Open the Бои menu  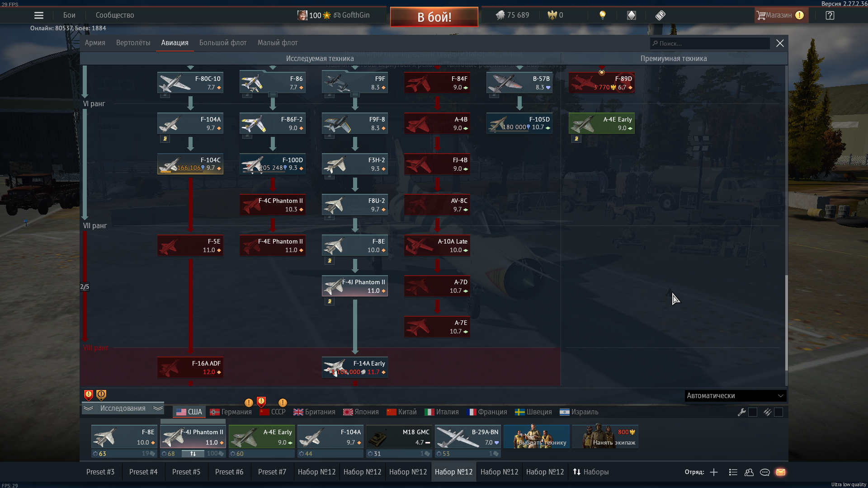(x=69, y=15)
